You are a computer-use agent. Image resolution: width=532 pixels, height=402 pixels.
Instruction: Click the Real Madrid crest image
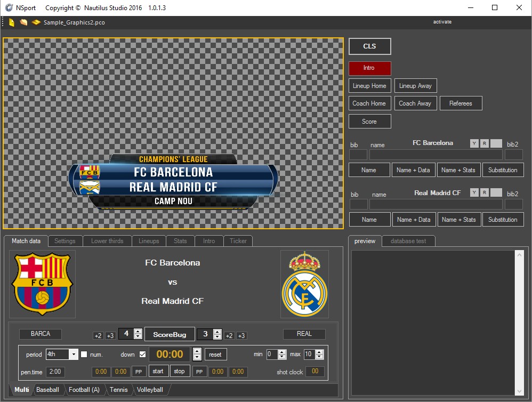pos(304,284)
